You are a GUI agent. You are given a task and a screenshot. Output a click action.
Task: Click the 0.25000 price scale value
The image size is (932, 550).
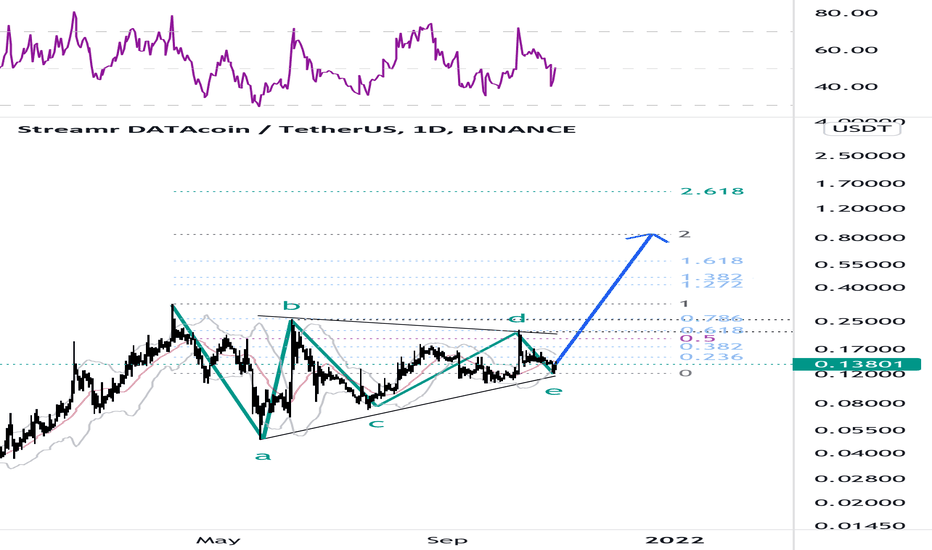(860, 322)
